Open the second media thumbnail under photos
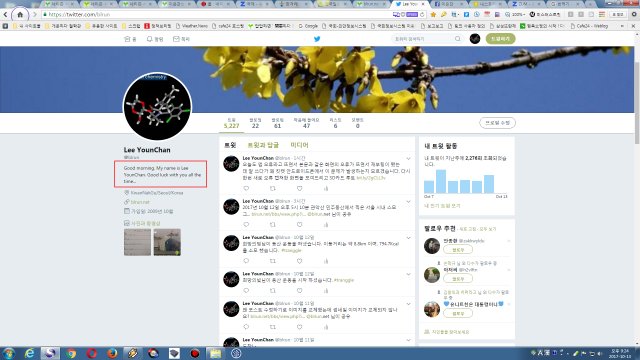Image resolution: width=640 pixels, height=360 pixels. point(167,242)
